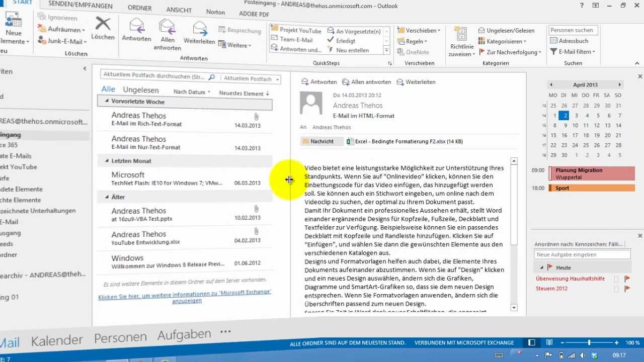Open the Kategorisieren dropdown
Viewport: 644px width, 362px height.
click(x=502, y=41)
